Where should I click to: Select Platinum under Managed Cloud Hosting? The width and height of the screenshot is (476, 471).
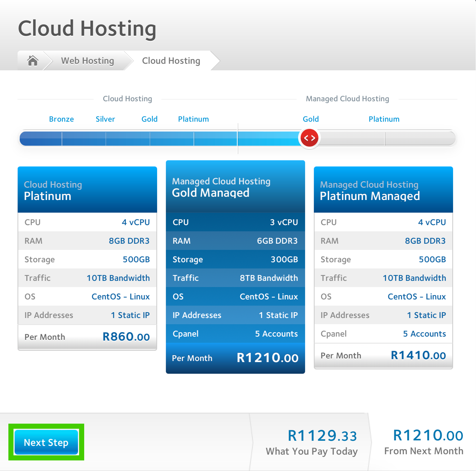click(384, 119)
